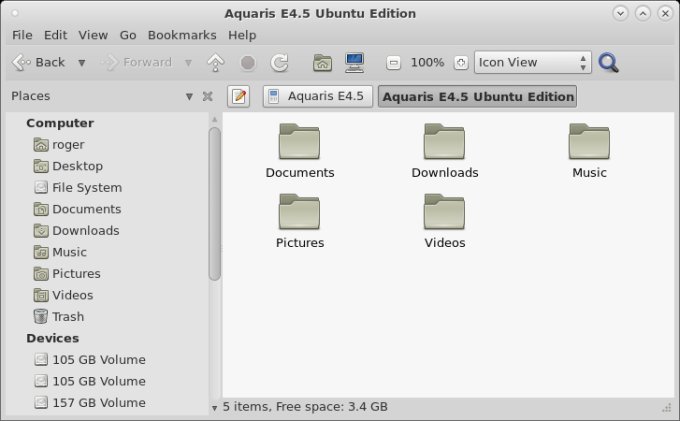Select the Aquaris E4.5 path button

(x=317, y=97)
